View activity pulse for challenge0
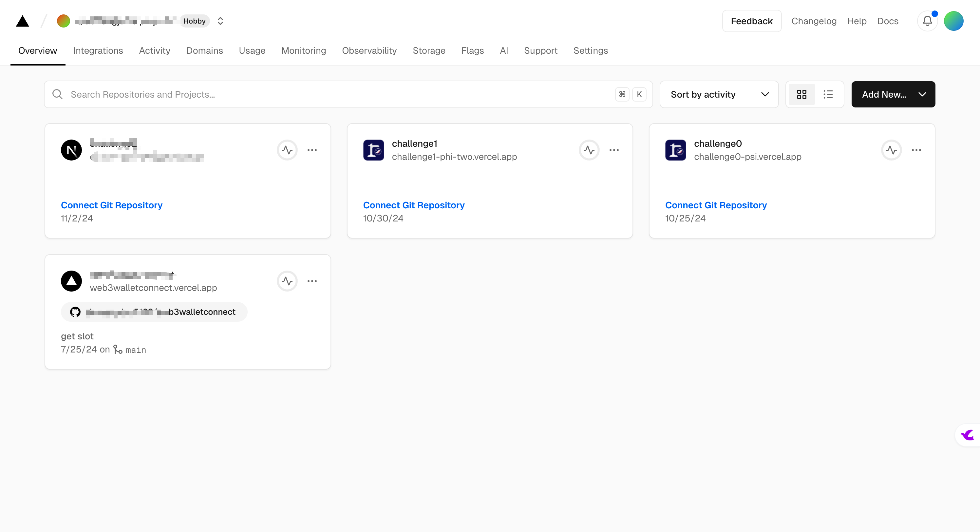Viewport: 980px width, 532px height. click(x=891, y=150)
